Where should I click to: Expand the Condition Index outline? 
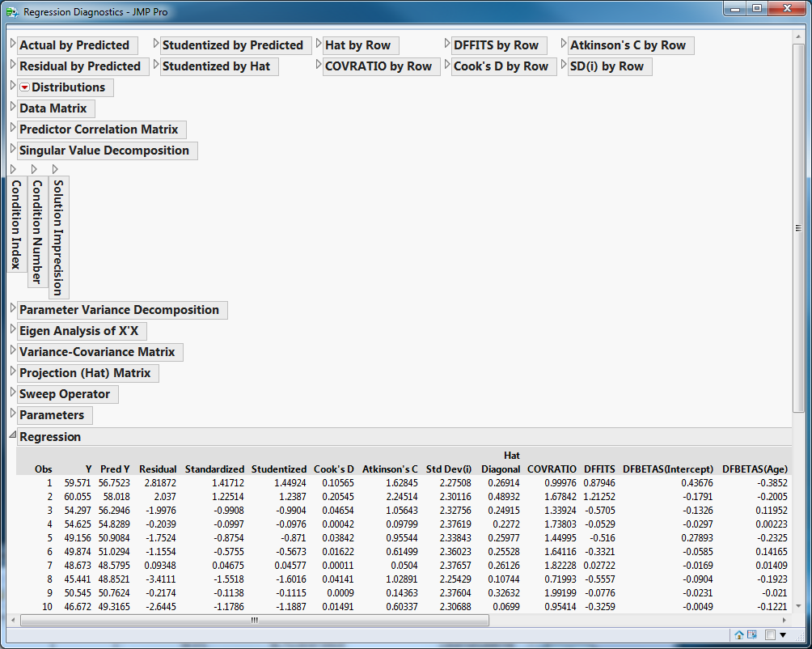13,168
